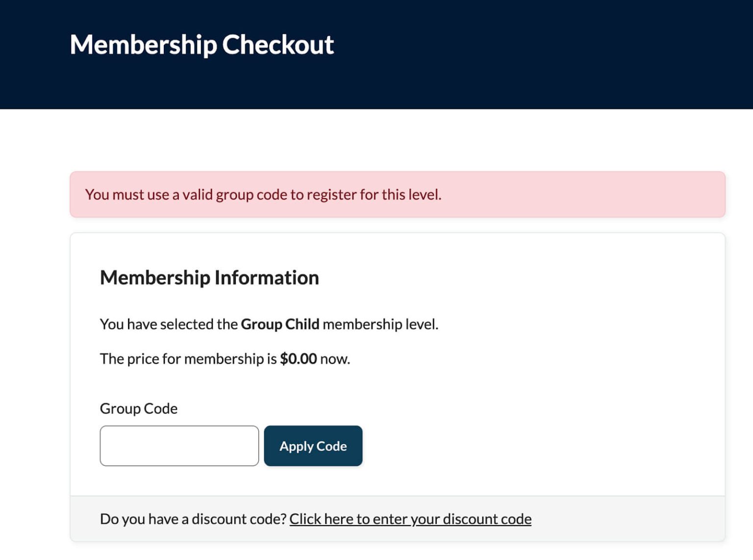Click the Membership Checkout page title
This screenshot has width=753, height=560.
tap(201, 44)
